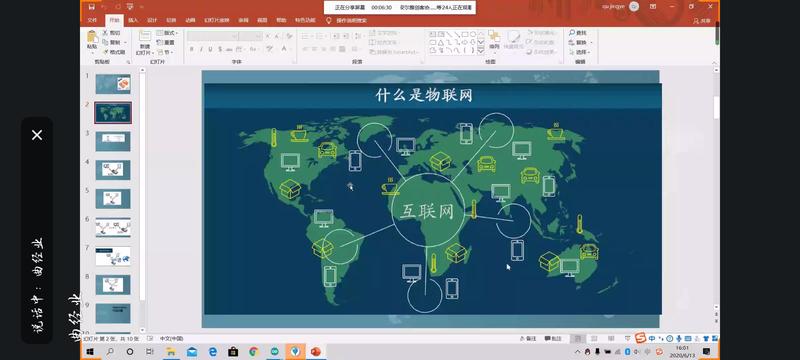
Task: Expand the shapes gallery more arrow
Action: [481, 50]
